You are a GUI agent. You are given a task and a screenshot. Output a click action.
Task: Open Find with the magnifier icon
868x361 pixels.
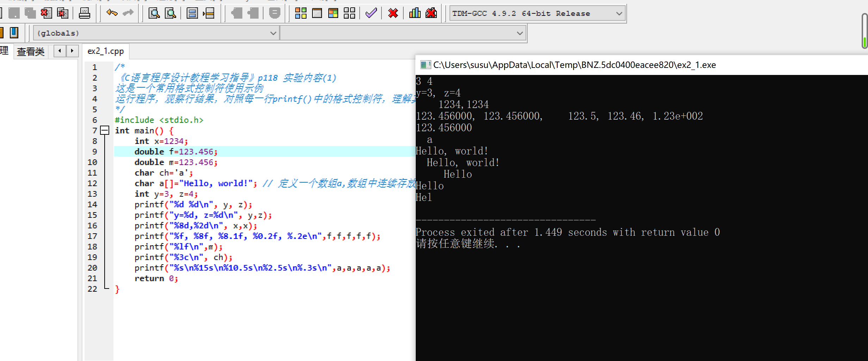tap(154, 13)
